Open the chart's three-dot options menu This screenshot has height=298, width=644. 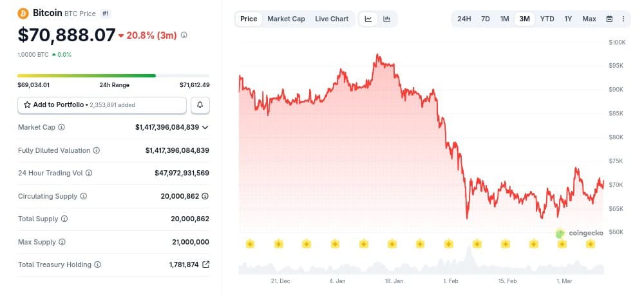coord(623,19)
